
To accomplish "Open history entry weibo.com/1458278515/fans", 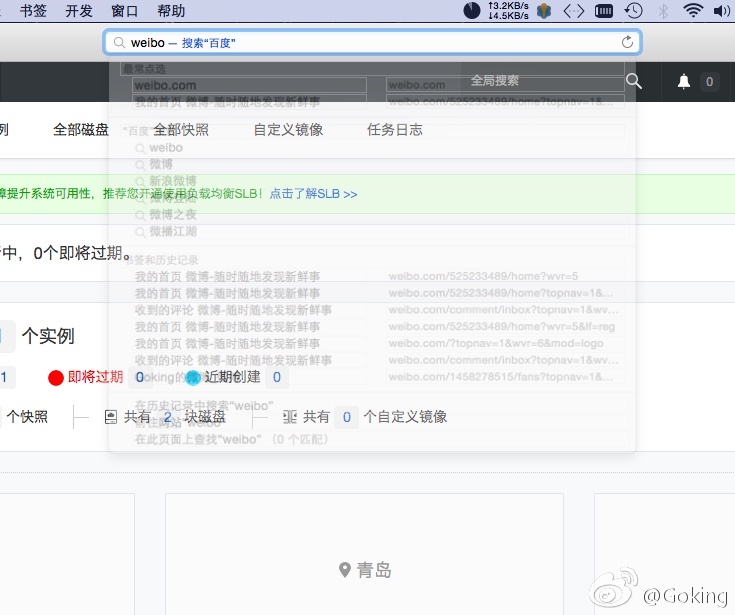I will (379, 377).
